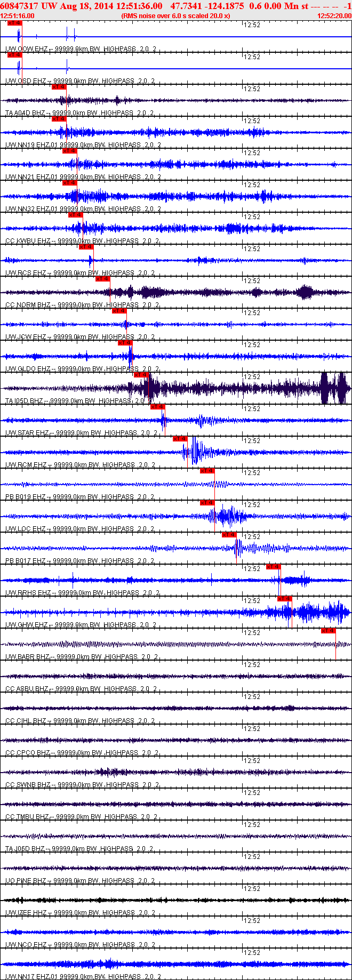Viewport: 352px width, 980px height.
Task: Select the red pick flag on UW.BABR trace
Action: pyautogui.click(x=328, y=631)
